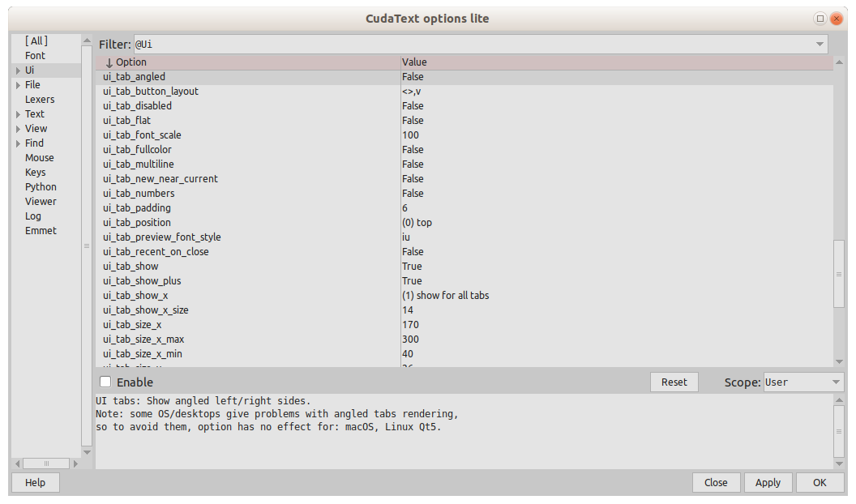
Task: Select the Log category
Action: [32, 216]
